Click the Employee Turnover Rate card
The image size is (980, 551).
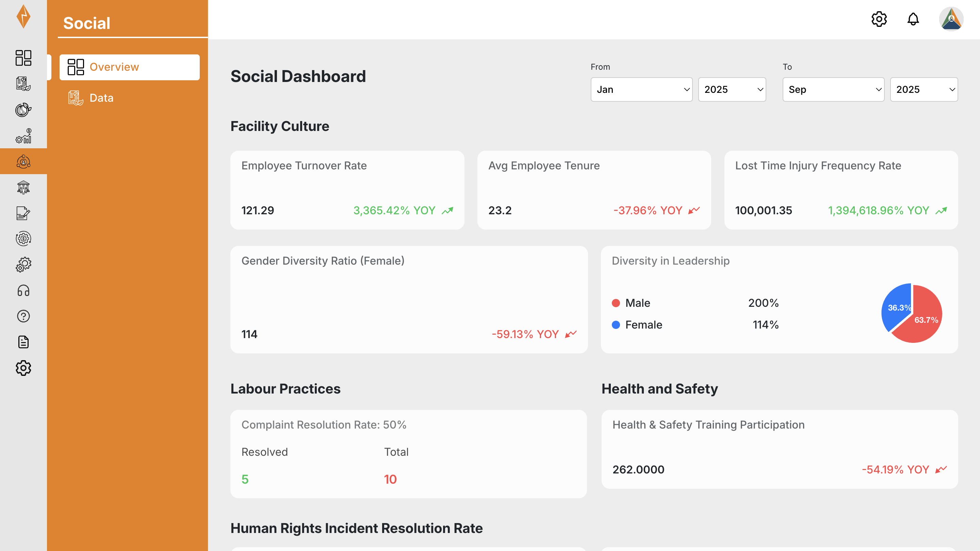(347, 190)
